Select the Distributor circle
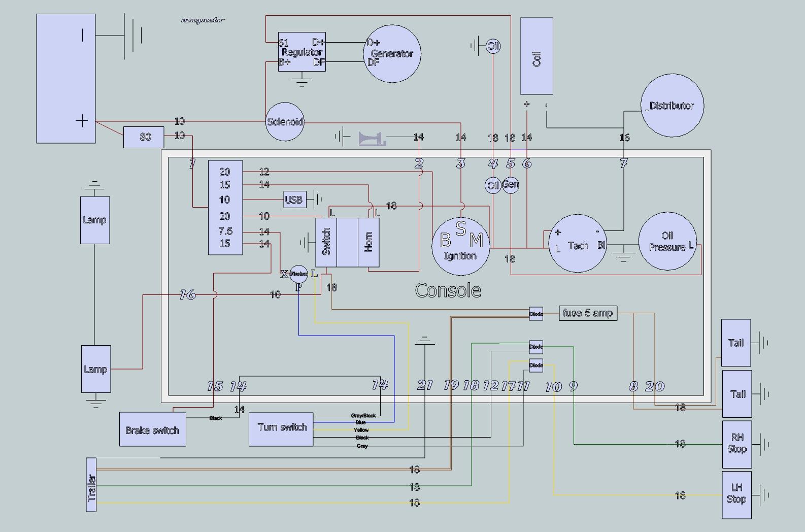The image size is (805, 532). click(x=672, y=106)
